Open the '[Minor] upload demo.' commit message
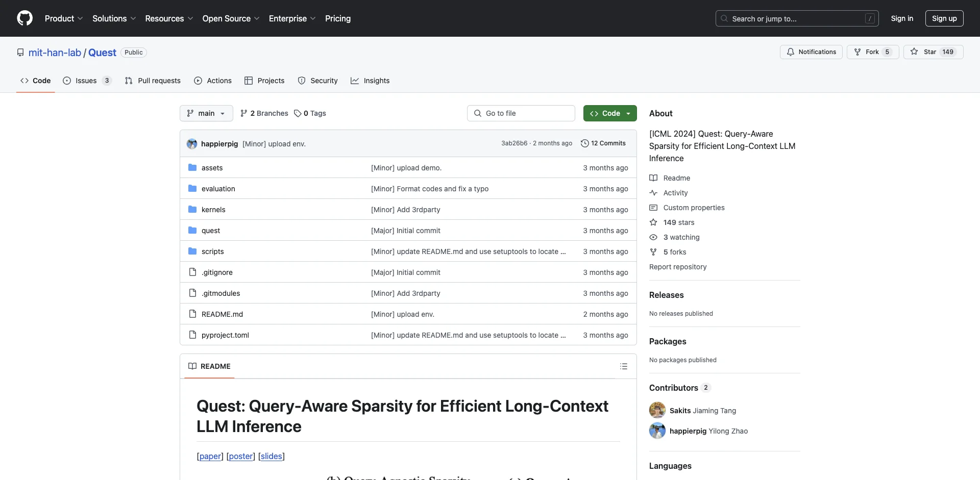 click(x=406, y=168)
